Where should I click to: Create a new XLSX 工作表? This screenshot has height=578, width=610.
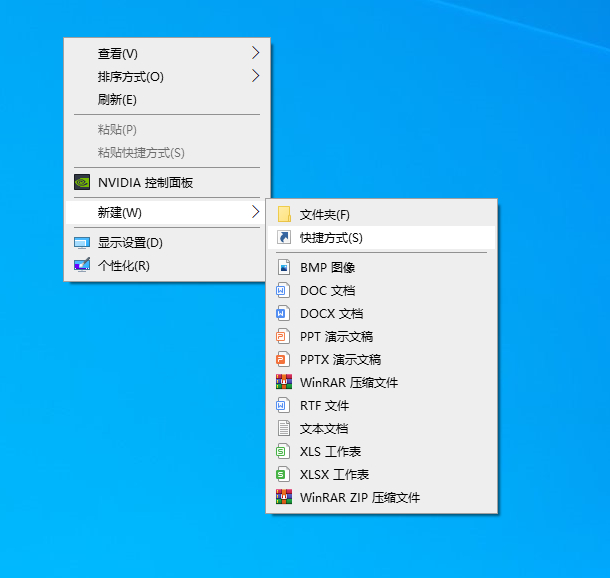coord(381,474)
